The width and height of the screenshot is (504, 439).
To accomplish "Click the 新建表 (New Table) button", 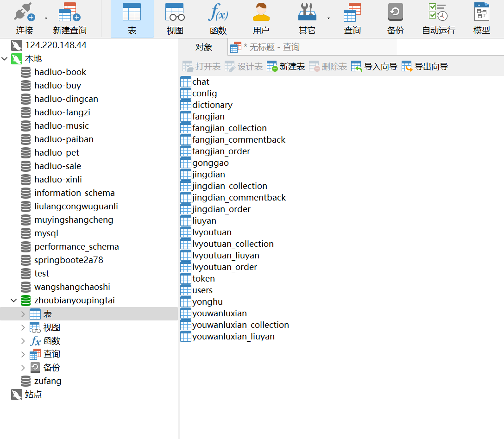I will point(286,67).
